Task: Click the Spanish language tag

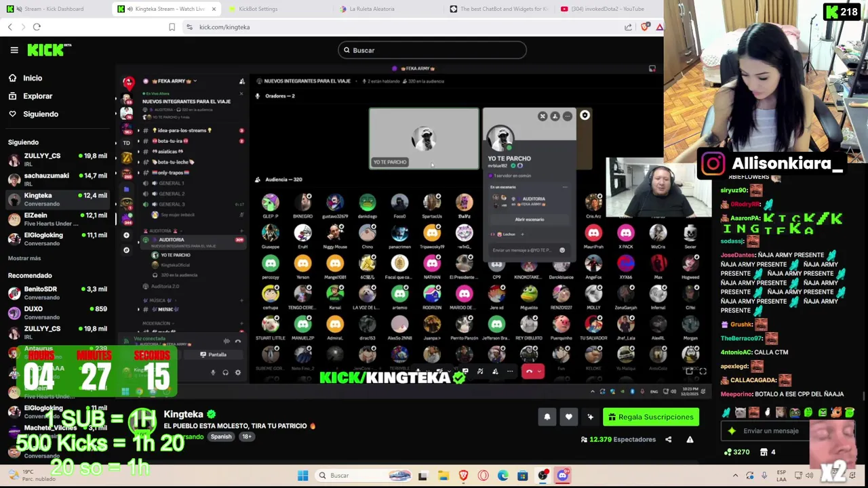Action: click(x=221, y=436)
